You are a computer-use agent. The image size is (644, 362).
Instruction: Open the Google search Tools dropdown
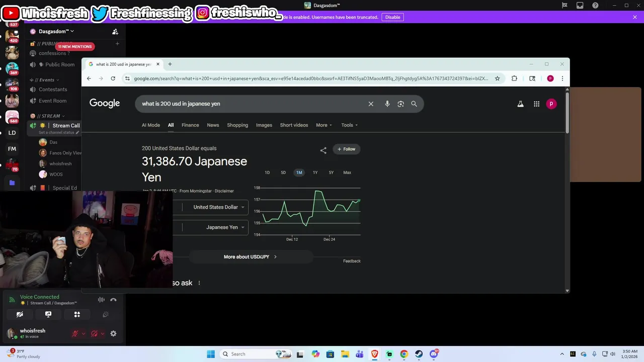pyautogui.click(x=350, y=125)
